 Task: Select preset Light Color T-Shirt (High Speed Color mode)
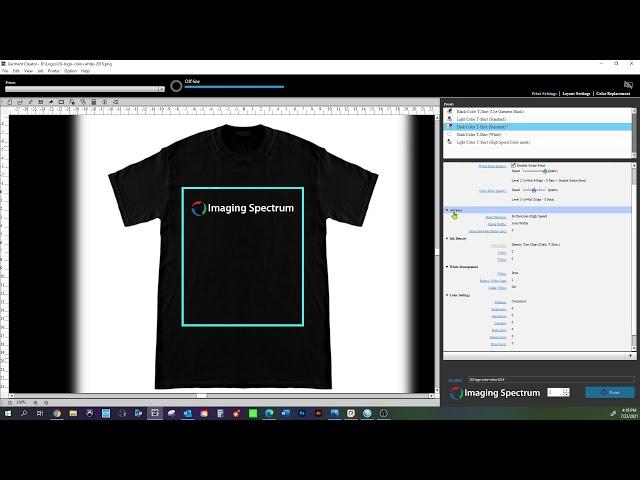pos(538,142)
